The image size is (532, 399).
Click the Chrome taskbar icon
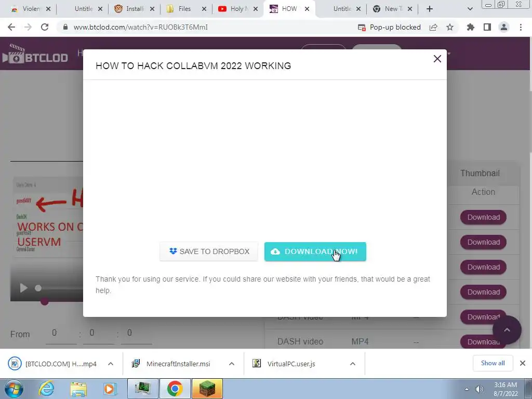click(x=175, y=389)
